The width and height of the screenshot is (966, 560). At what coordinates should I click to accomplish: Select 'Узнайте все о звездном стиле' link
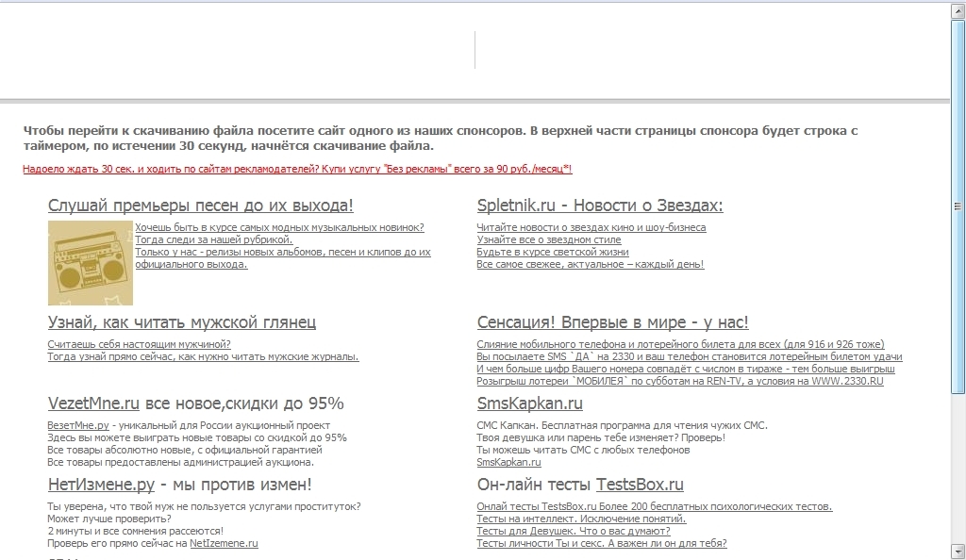(549, 239)
